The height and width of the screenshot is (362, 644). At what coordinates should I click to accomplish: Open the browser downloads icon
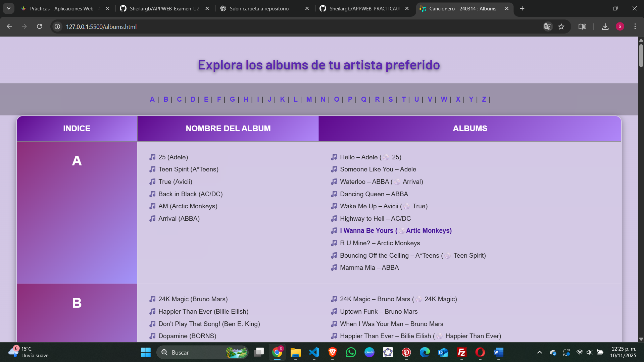point(605,27)
